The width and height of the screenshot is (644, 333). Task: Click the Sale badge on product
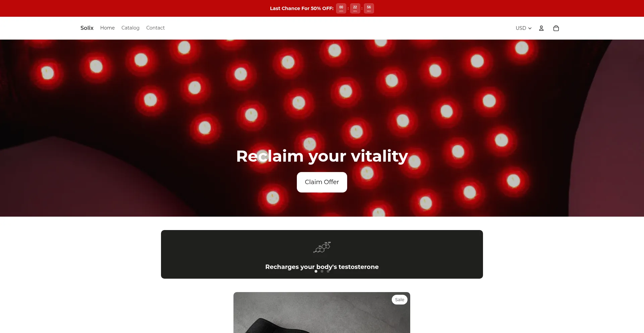[399, 300]
